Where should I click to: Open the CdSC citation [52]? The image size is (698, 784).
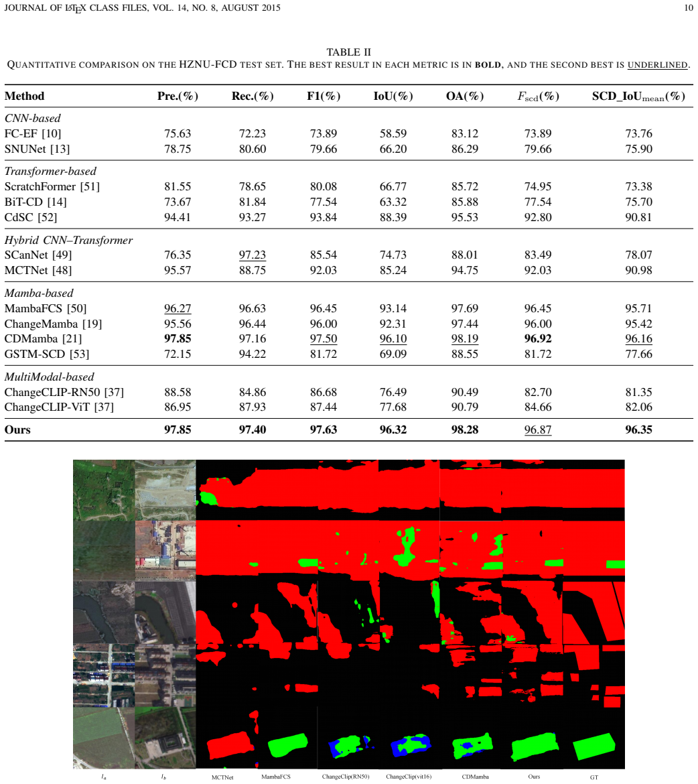pyautogui.click(x=47, y=218)
